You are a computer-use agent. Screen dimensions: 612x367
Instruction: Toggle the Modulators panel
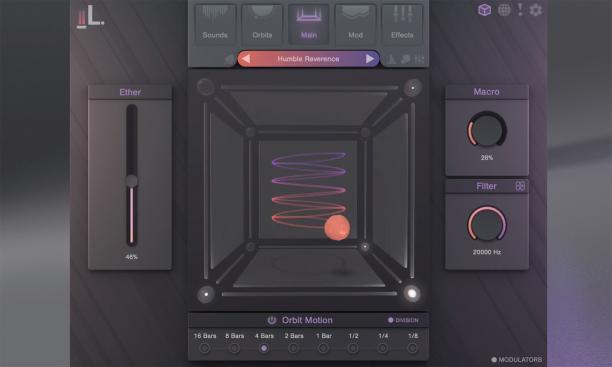point(516,360)
